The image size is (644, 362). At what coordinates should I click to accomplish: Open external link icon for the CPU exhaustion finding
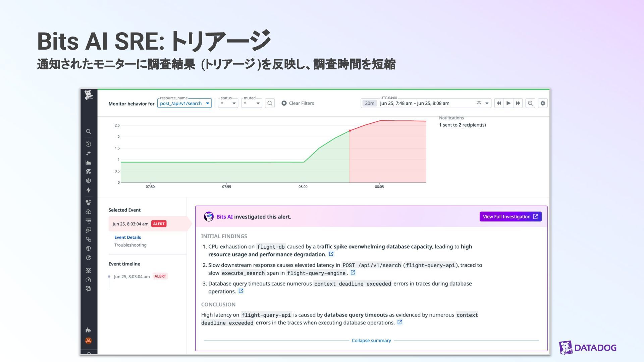[331, 254]
